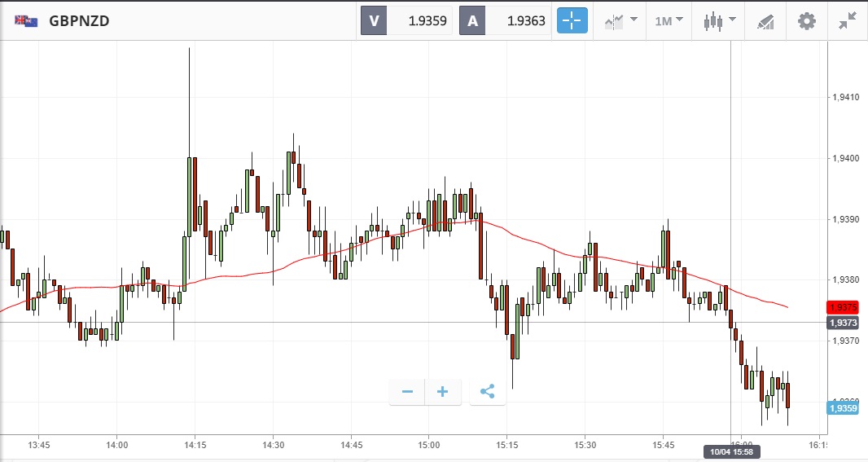Zoom out with the minus button
Image resolution: width=868 pixels, height=462 pixels.
point(407,392)
